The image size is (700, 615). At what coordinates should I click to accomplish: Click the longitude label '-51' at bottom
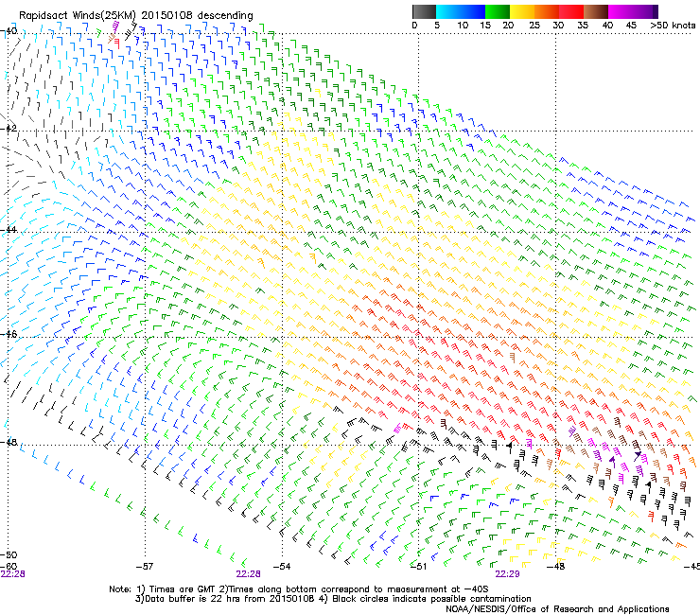click(418, 566)
